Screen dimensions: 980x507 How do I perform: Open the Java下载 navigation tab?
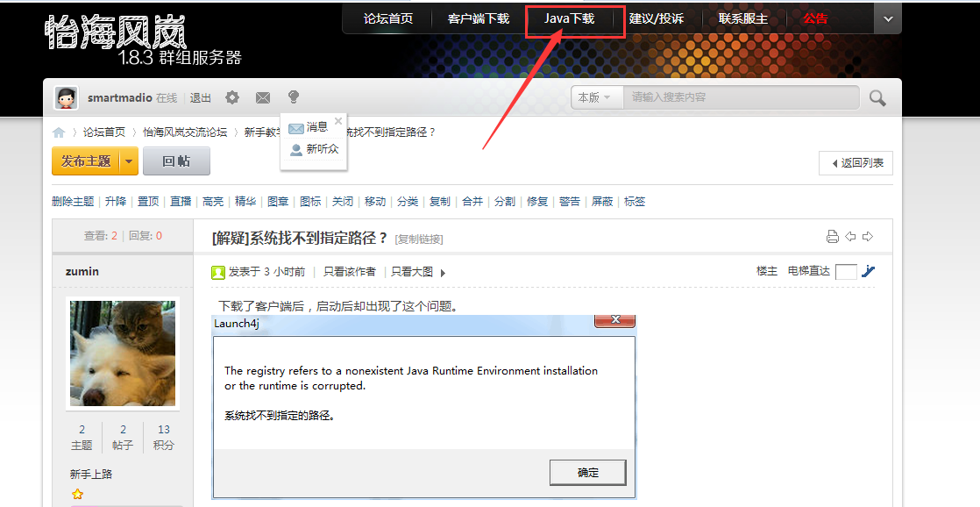pos(570,18)
